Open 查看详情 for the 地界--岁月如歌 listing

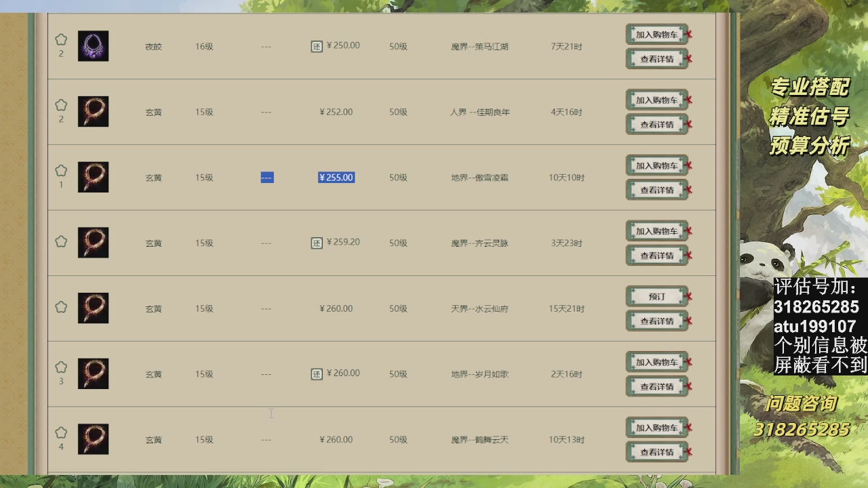(x=656, y=386)
